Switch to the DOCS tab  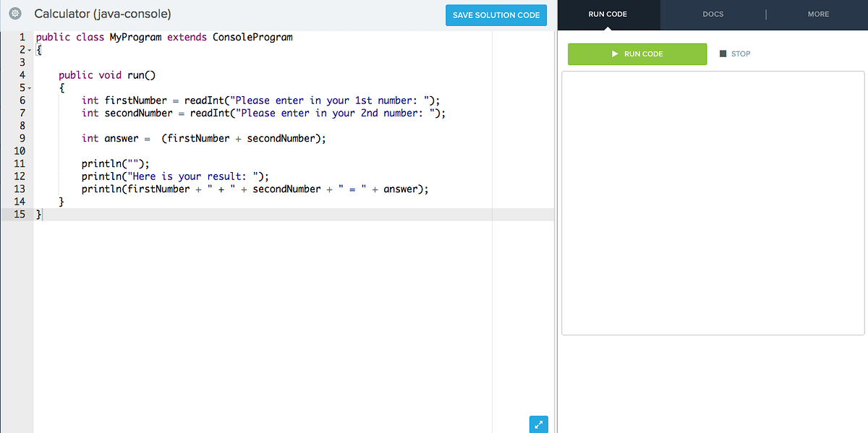712,14
